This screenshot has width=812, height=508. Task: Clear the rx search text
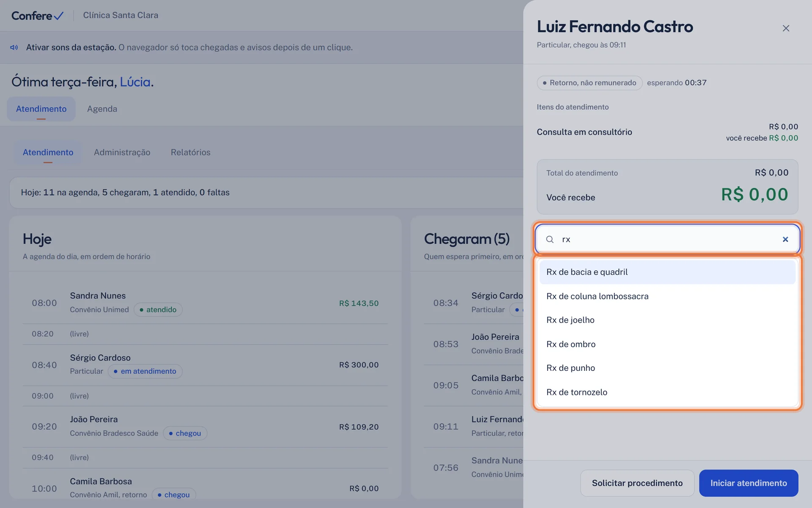pyautogui.click(x=785, y=239)
